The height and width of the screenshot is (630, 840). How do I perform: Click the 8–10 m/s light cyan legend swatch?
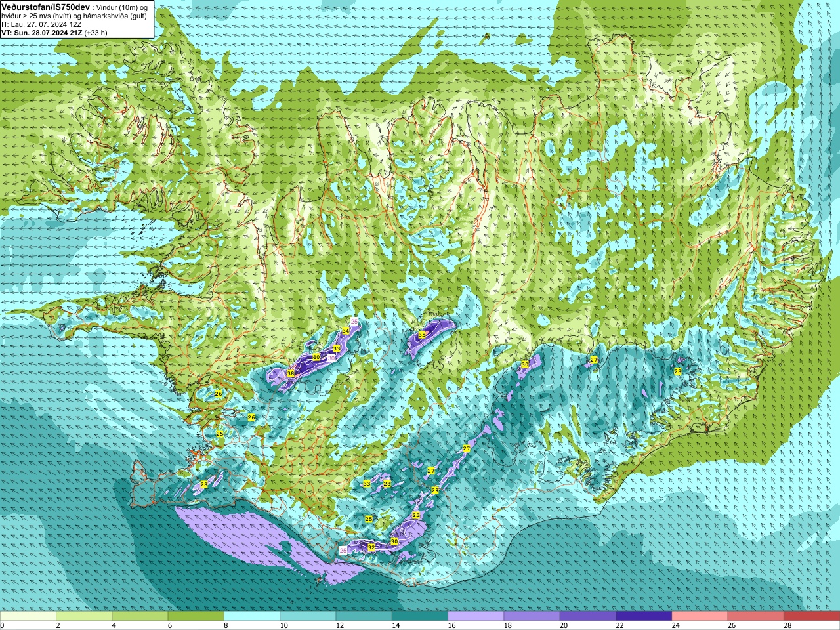[x=252, y=616]
